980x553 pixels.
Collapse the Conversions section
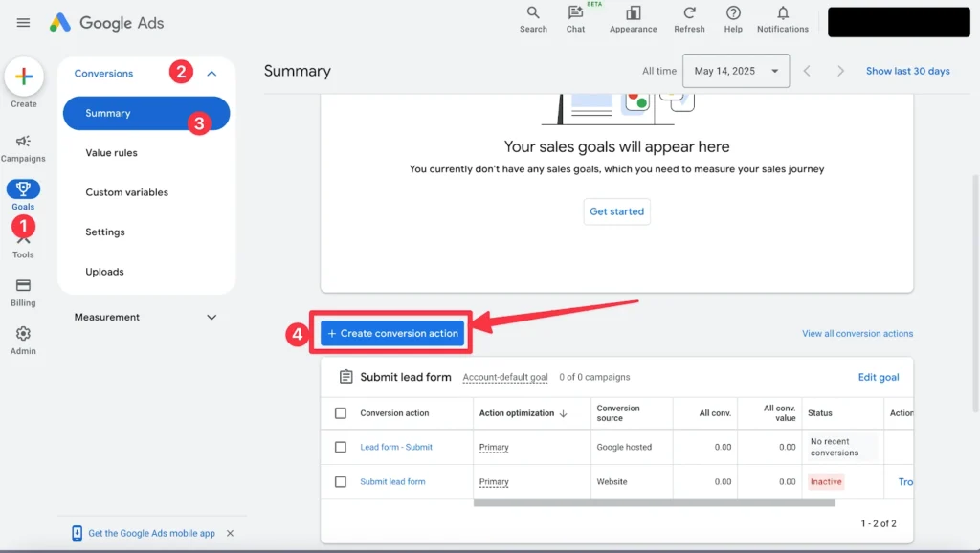pos(212,73)
